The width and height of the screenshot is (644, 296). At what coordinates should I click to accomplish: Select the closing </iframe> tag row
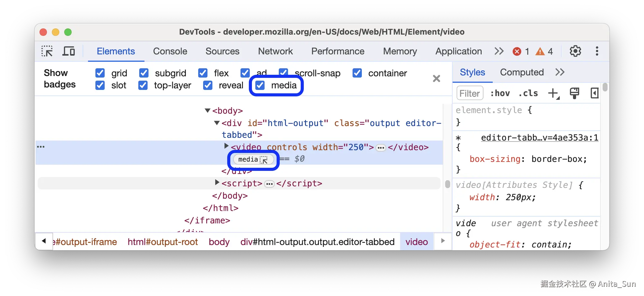[207, 221]
